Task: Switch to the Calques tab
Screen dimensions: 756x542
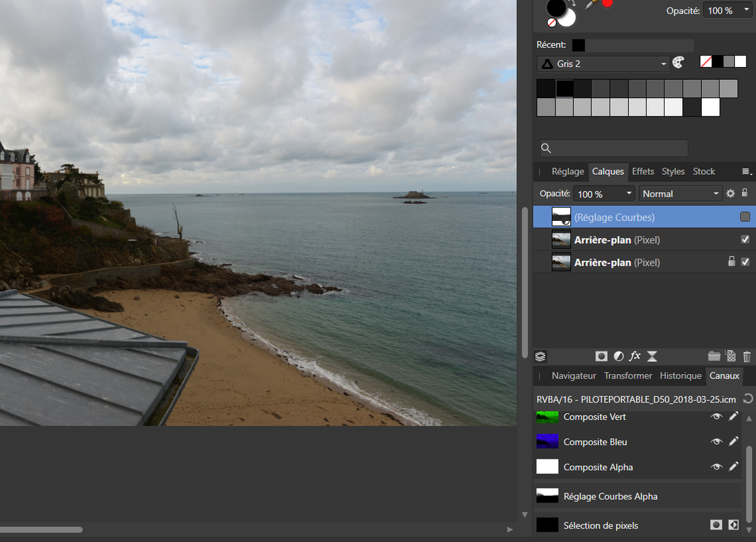Action: (608, 171)
